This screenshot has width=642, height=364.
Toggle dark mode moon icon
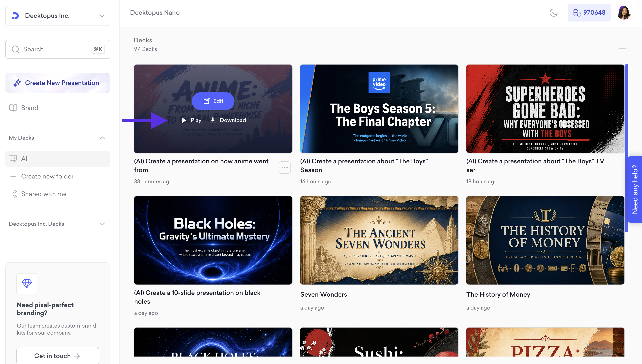pyautogui.click(x=553, y=13)
